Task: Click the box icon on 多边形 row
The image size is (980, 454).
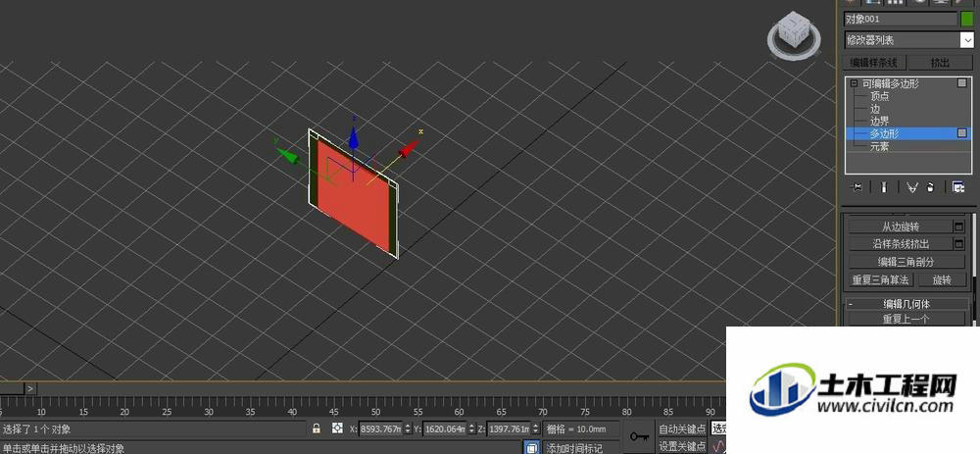Action: 962,133
